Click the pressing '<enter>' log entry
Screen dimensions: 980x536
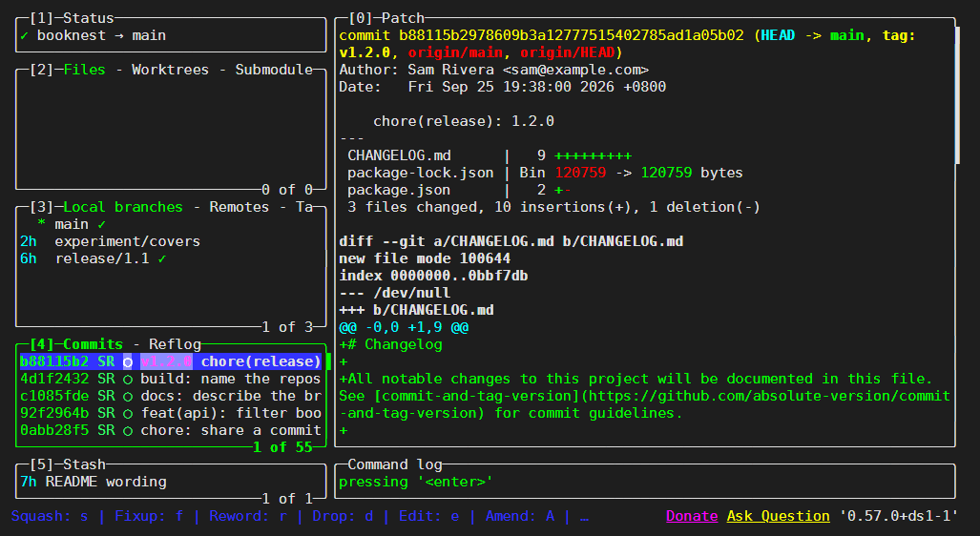coord(416,482)
